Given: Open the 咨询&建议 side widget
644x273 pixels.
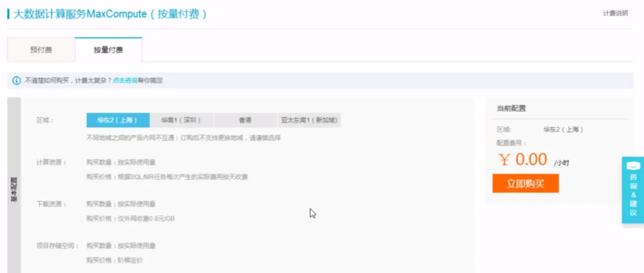Looking at the screenshot, I should click(x=633, y=190).
